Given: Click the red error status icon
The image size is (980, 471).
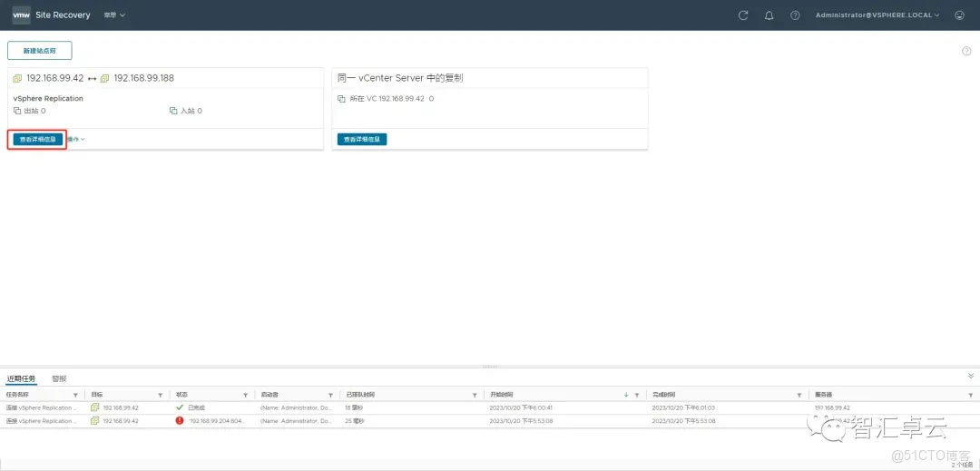Looking at the screenshot, I should (180, 420).
